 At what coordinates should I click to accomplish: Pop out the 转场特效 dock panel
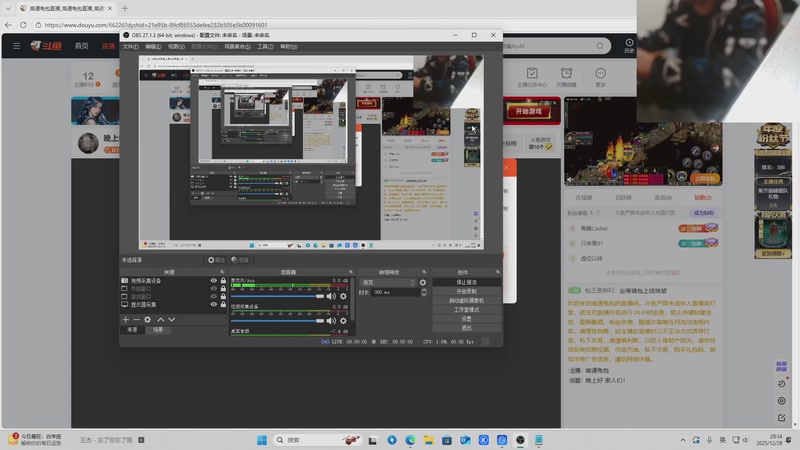424,272
